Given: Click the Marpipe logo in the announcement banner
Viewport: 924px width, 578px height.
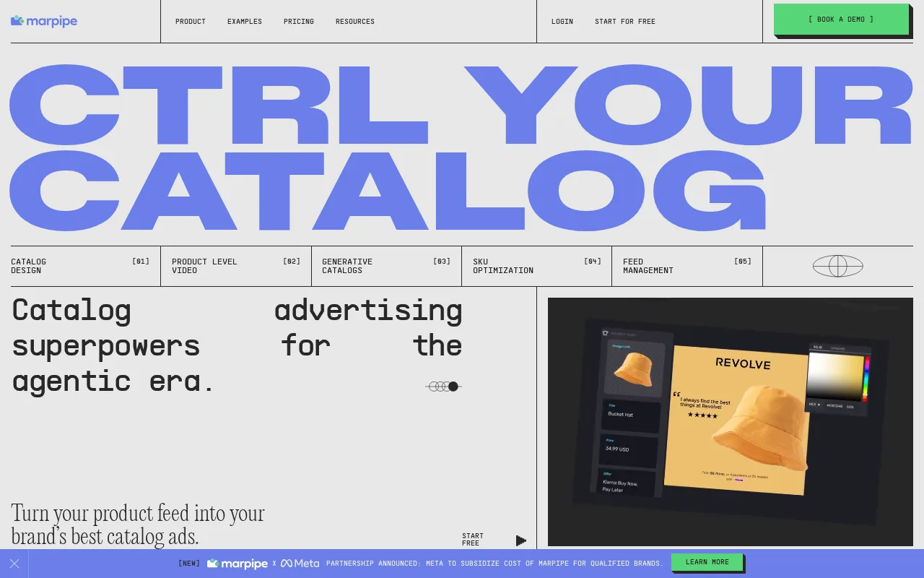Looking at the screenshot, I should pyautogui.click(x=237, y=564).
